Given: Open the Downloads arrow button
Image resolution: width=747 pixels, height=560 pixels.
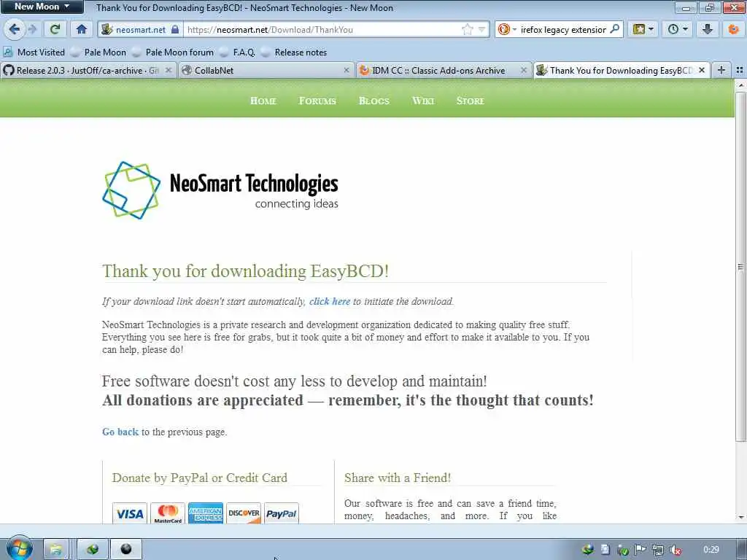Looking at the screenshot, I should [708, 29].
